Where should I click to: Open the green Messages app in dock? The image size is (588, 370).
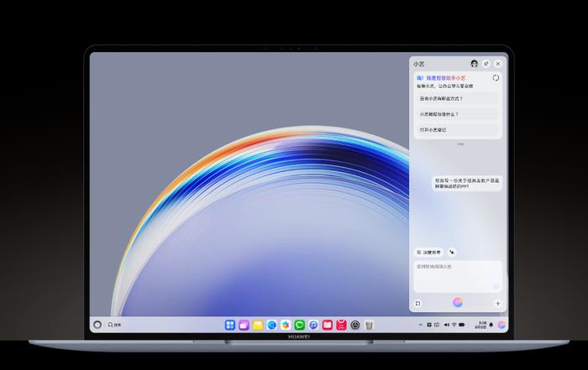[x=299, y=325]
